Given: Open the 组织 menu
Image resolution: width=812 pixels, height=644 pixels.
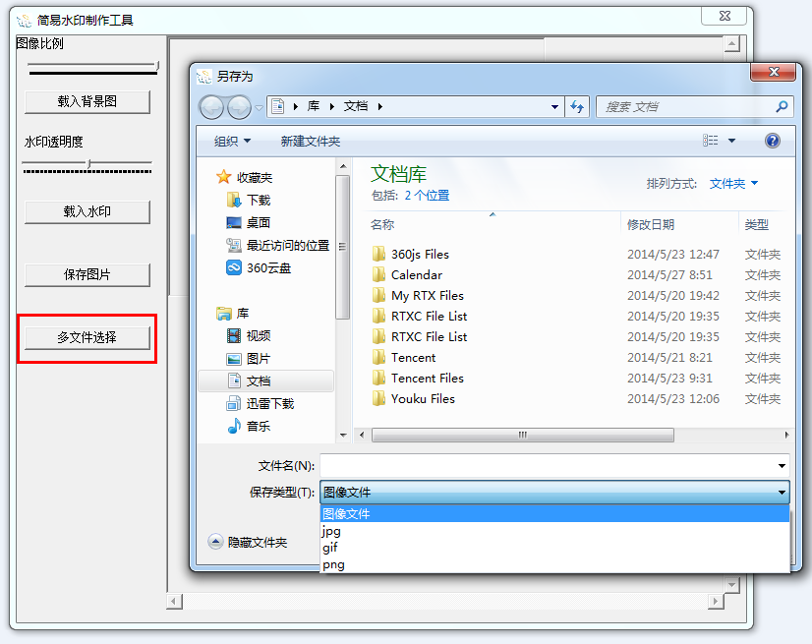Looking at the screenshot, I should coord(232,141).
